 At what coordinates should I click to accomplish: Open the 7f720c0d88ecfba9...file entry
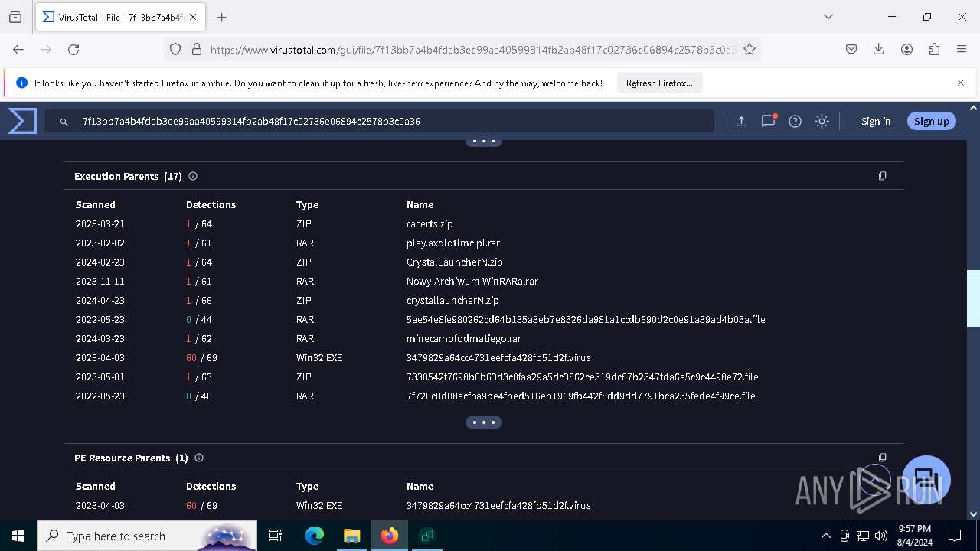click(581, 396)
